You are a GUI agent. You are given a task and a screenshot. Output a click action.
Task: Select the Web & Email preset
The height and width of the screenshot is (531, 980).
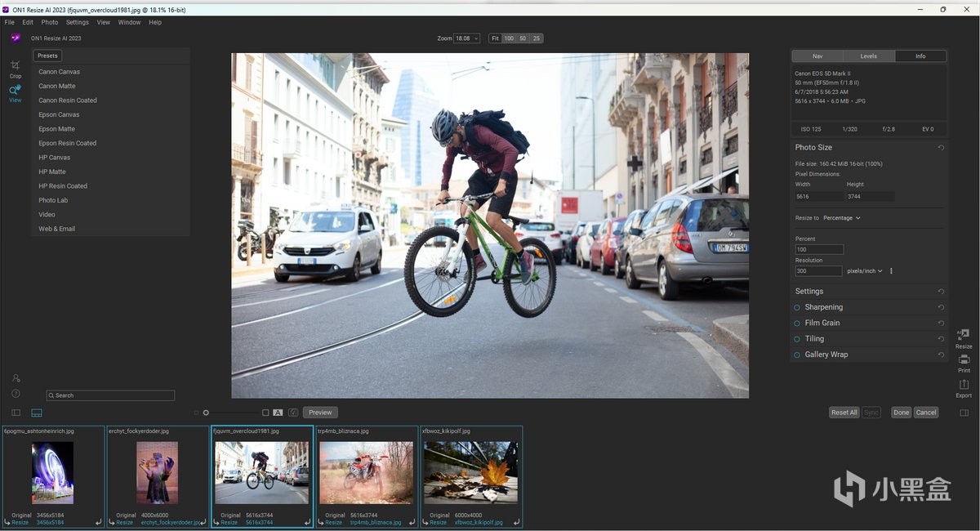[56, 229]
